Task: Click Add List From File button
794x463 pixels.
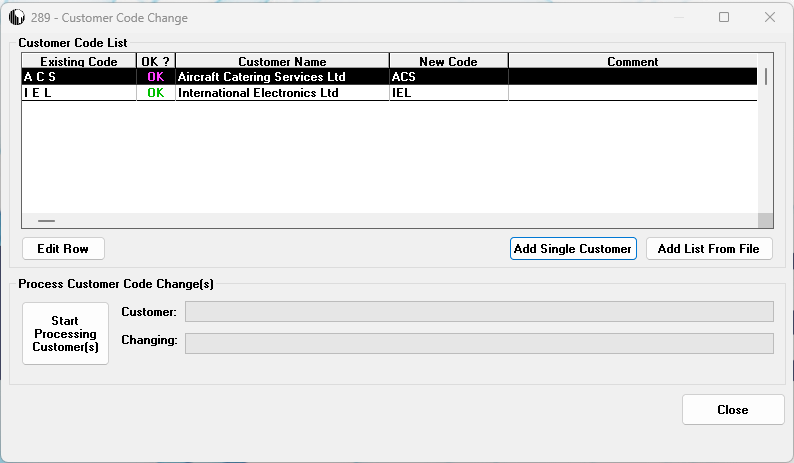Action: coord(709,249)
